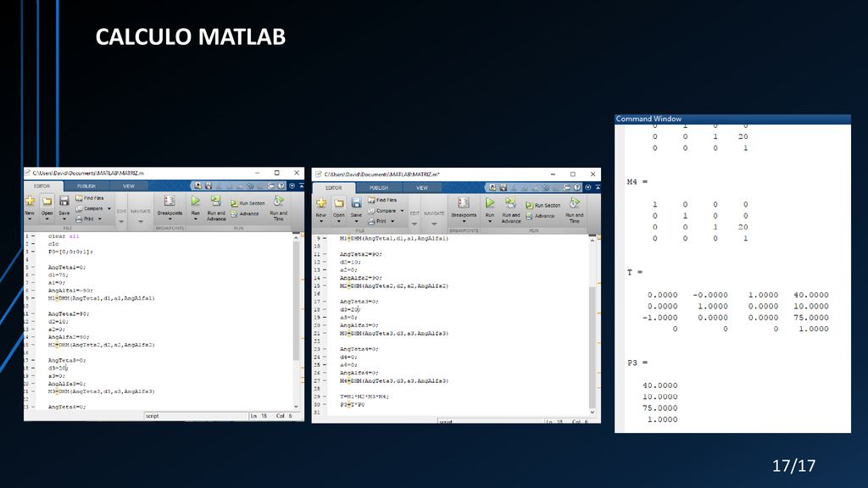Image resolution: width=868 pixels, height=488 pixels.
Task: Click vertical scrollbar in MATRIZ.m editor
Action: click(296, 301)
